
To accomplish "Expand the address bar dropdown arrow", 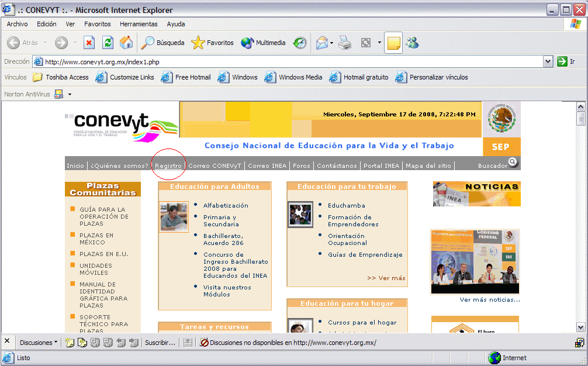I will [x=548, y=61].
